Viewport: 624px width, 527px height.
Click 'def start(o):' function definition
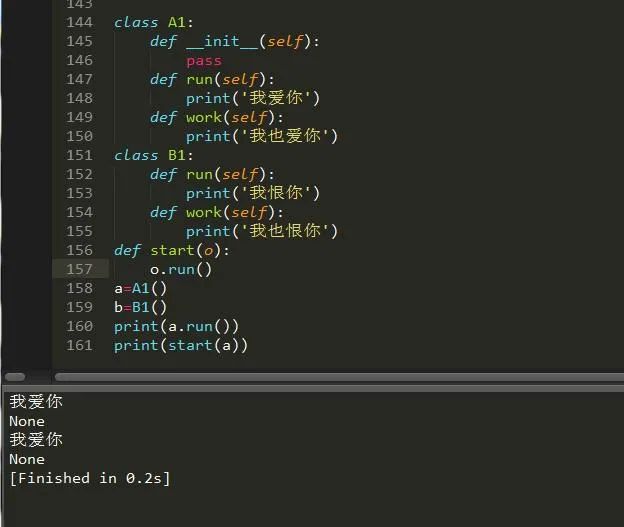point(172,250)
